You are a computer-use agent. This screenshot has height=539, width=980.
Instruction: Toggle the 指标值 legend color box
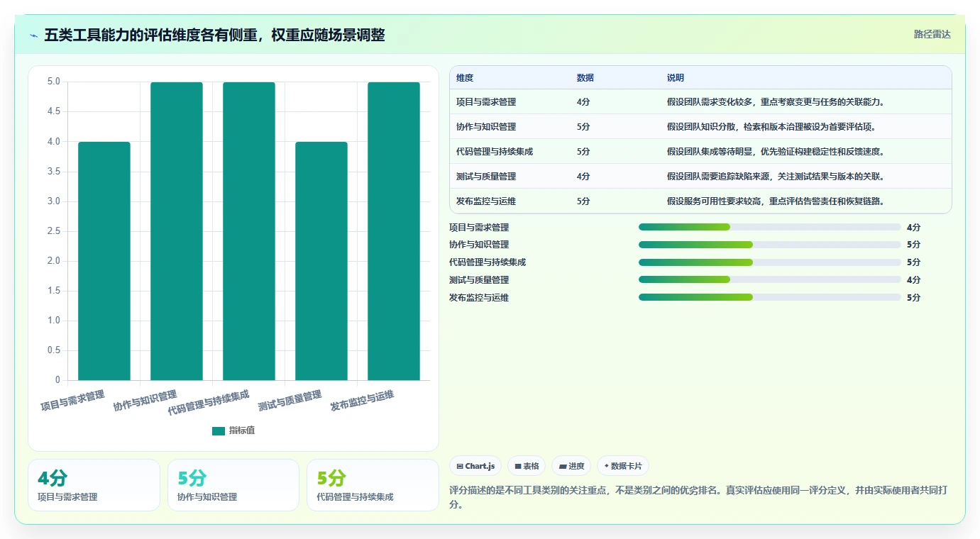pyautogui.click(x=219, y=430)
